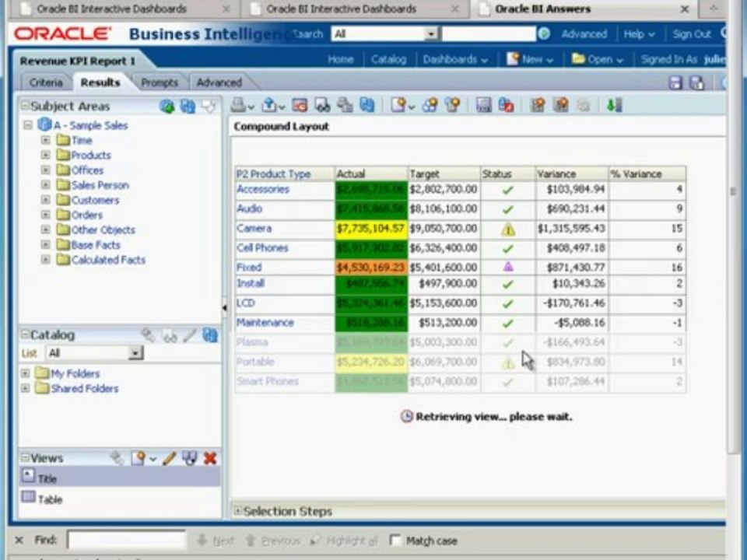
Task: Open the Search scope All dropdown
Action: tap(431, 33)
